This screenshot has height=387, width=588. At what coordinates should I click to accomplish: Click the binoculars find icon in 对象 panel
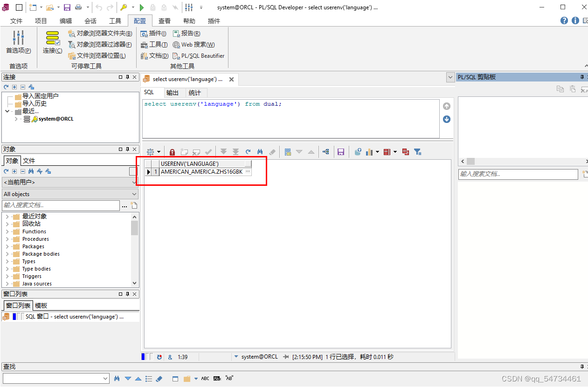[x=31, y=171]
